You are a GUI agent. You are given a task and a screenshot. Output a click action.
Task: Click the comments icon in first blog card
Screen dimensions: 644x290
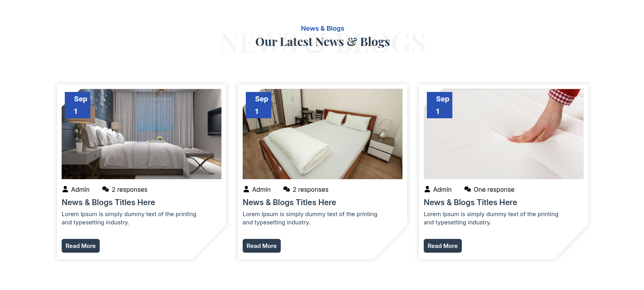point(106,189)
